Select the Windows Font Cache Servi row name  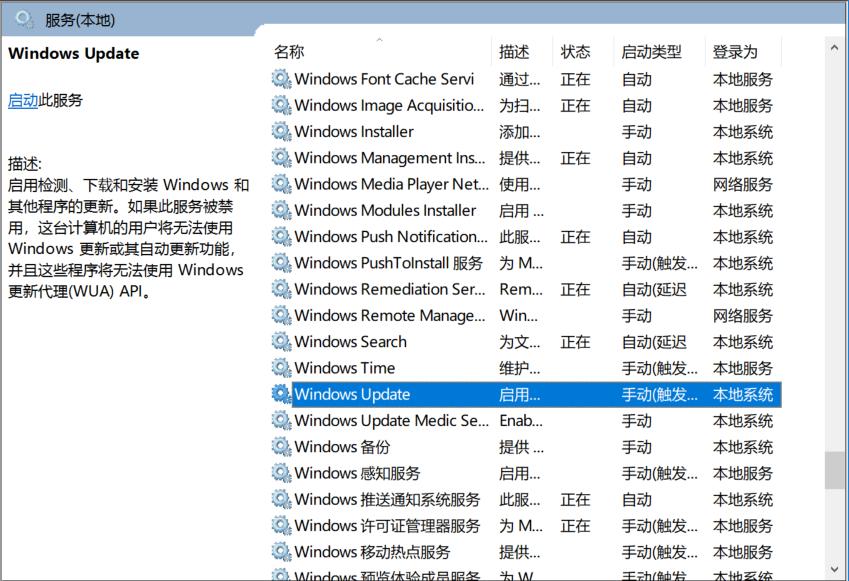tap(384, 79)
